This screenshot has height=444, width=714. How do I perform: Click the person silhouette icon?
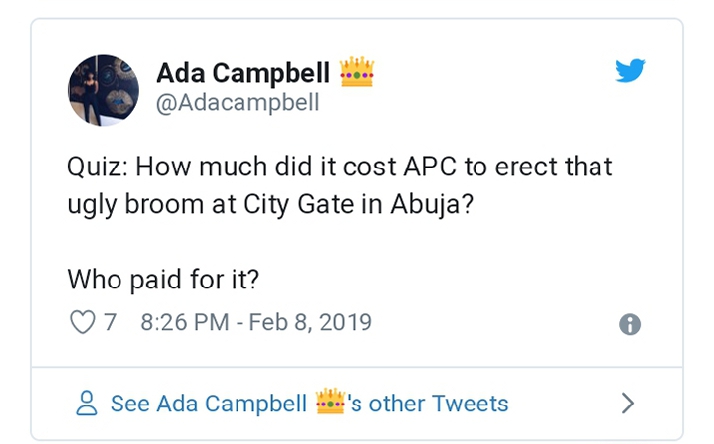click(87, 404)
